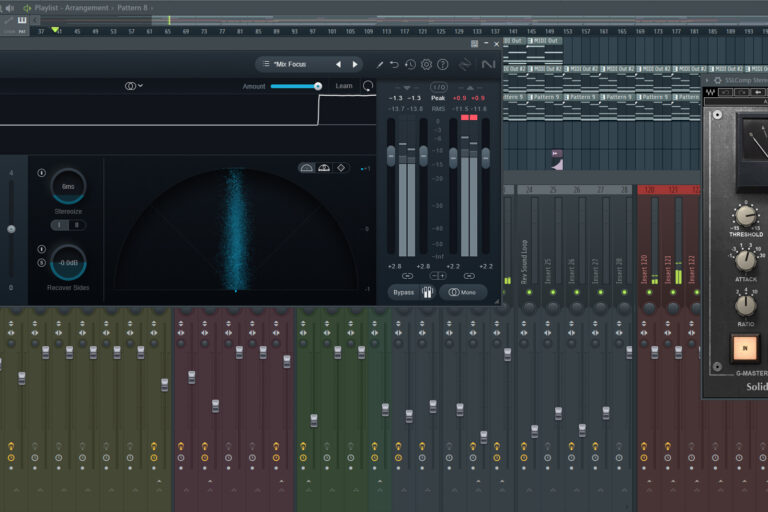Select the Lissajous diamond vectorscope icon
Viewport: 768px width, 512px height.
pos(341,168)
